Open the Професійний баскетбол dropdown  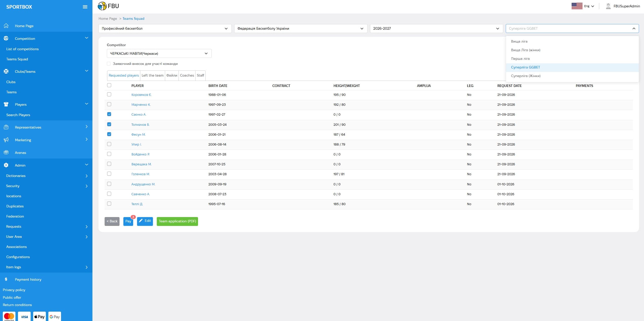pyautogui.click(x=165, y=28)
